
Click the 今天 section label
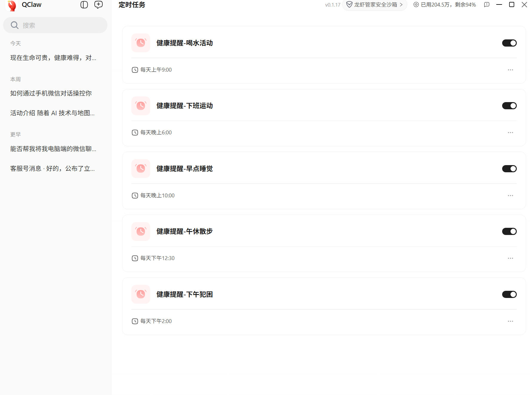point(16,44)
